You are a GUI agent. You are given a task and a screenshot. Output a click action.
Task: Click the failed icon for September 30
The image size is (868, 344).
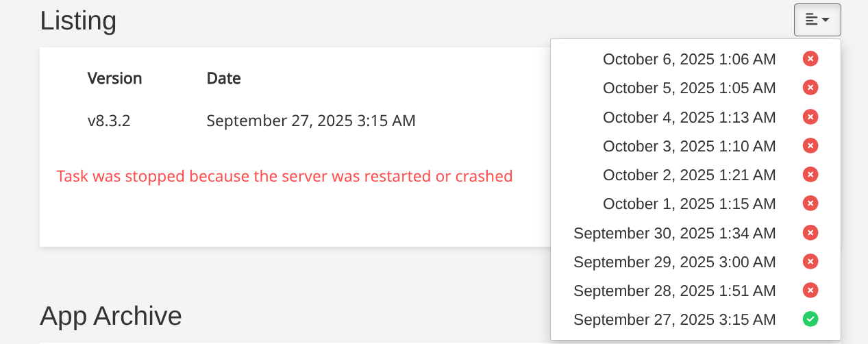[810, 234]
